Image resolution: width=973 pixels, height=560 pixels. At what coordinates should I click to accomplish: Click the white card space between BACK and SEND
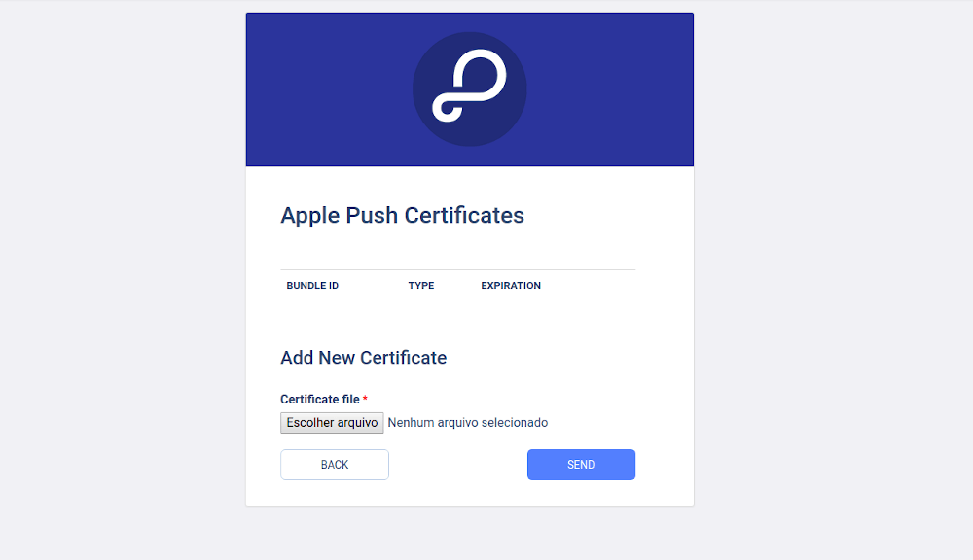point(458,465)
